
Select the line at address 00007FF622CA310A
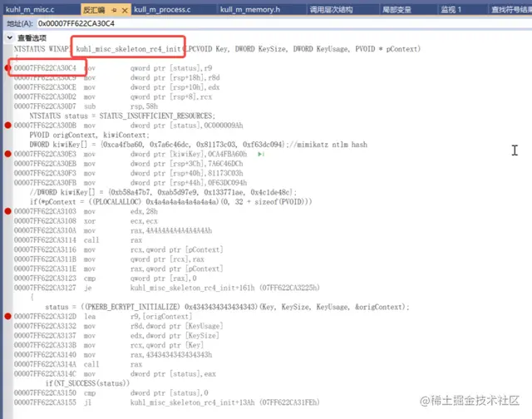coord(113,231)
